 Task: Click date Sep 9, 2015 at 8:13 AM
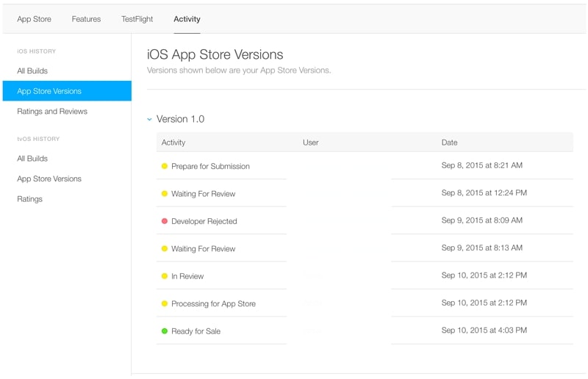[x=482, y=248]
